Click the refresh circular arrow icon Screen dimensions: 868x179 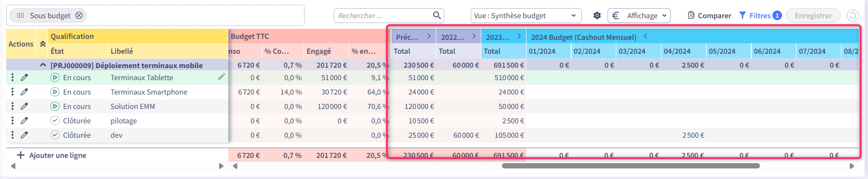[853, 15]
